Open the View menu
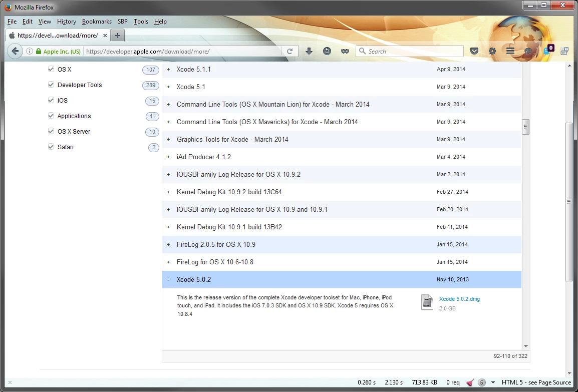Viewport: 578px width, 392px height. click(45, 22)
